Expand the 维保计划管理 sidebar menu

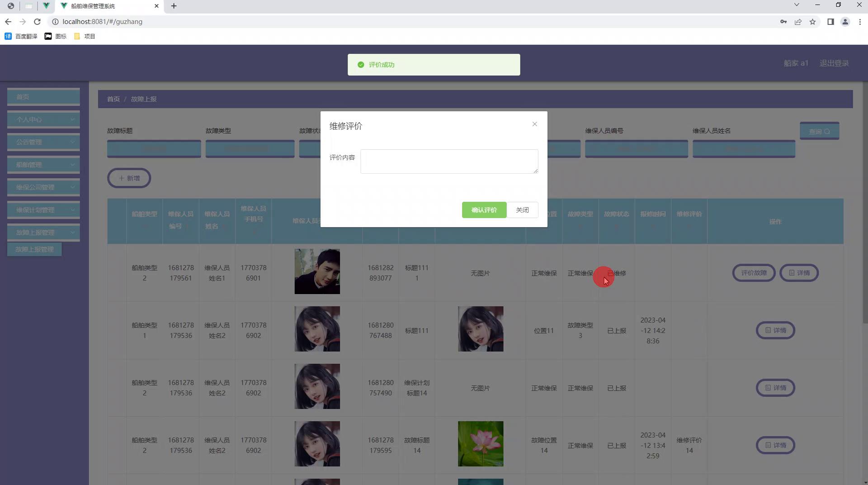[43, 210]
